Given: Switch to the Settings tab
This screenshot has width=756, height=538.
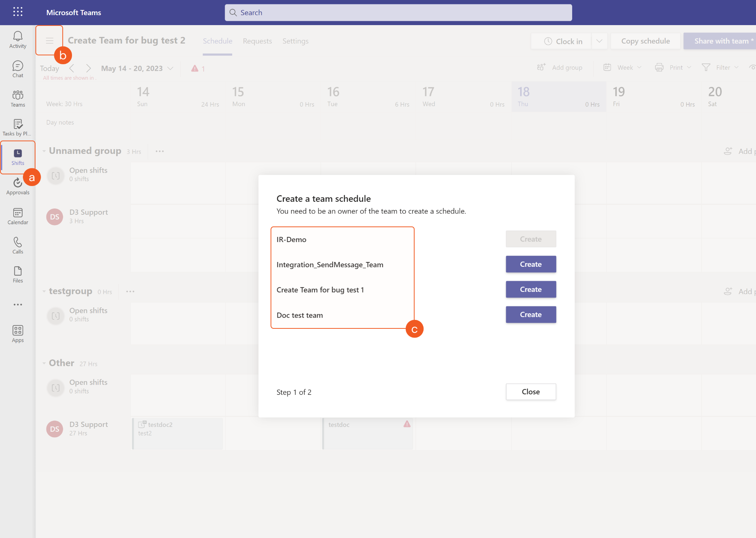Looking at the screenshot, I should pos(295,41).
